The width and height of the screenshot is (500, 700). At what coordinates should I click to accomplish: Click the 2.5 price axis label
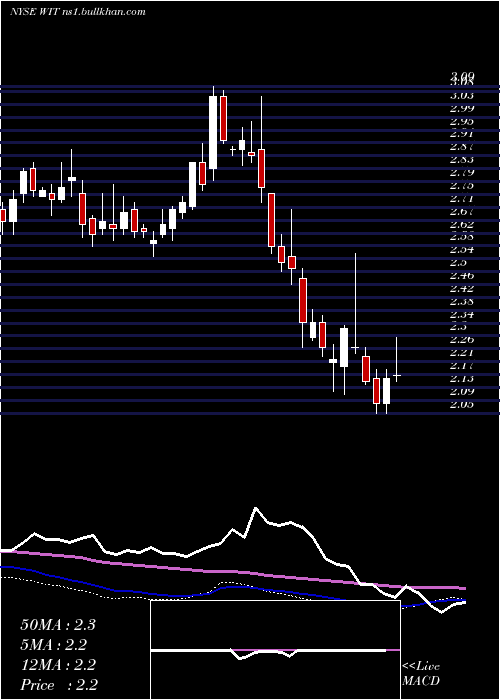458,262
